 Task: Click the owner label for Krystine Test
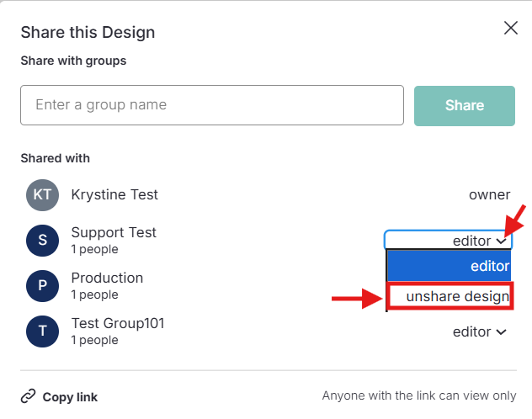click(489, 195)
